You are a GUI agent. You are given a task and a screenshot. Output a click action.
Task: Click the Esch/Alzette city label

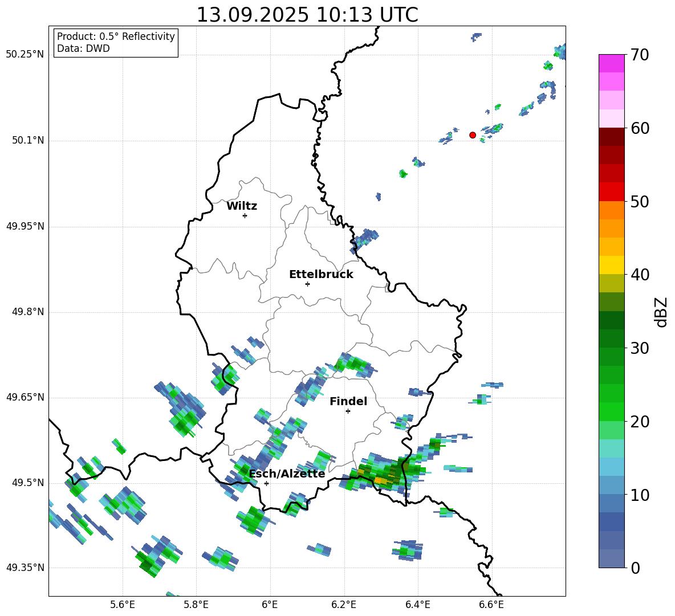click(287, 474)
